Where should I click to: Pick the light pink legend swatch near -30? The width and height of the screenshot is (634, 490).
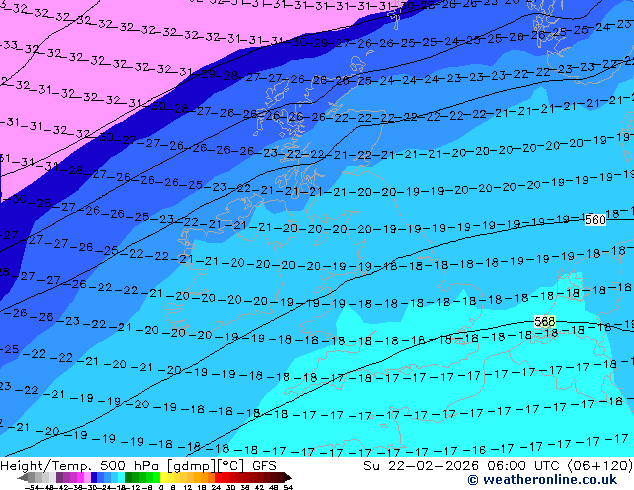tap(87, 477)
